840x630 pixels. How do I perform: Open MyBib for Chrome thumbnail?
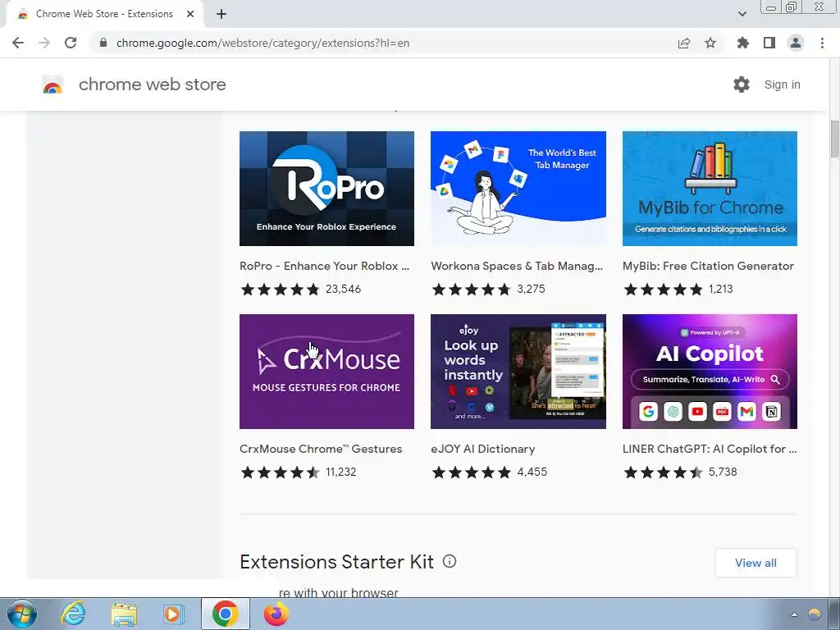pyautogui.click(x=710, y=189)
